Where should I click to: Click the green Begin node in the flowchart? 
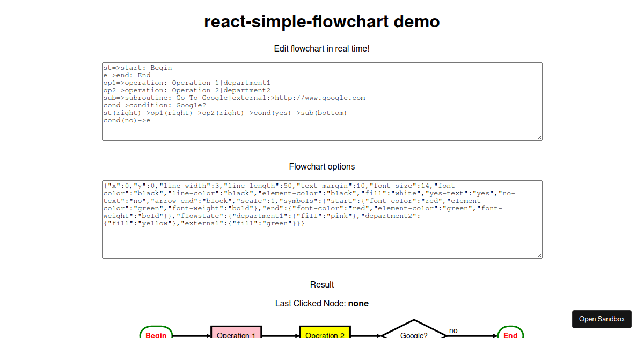tap(156, 335)
